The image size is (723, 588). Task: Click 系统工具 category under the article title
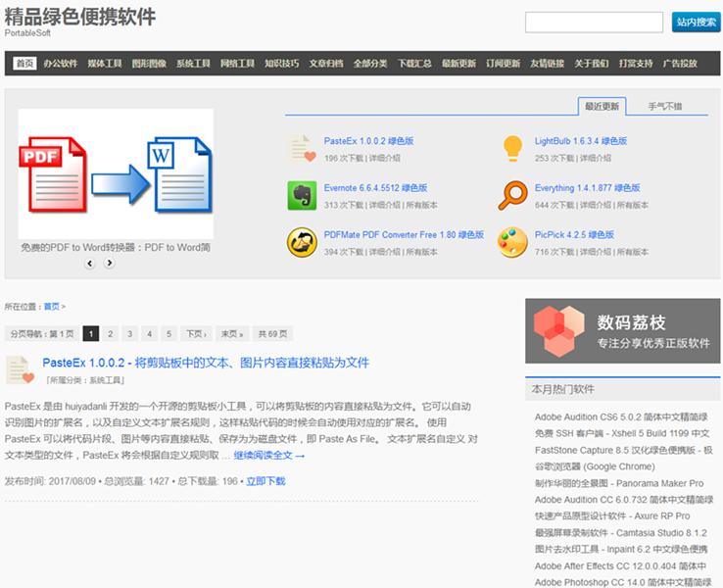click(x=105, y=380)
